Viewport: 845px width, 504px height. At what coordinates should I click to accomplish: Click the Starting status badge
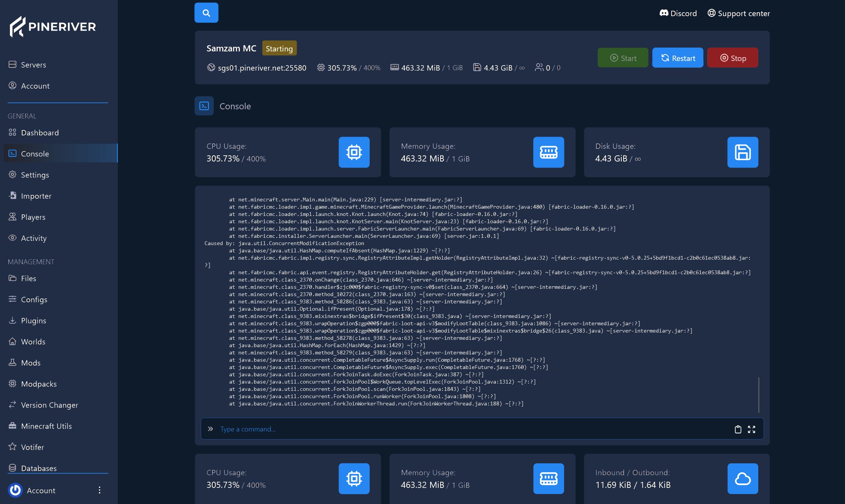pos(279,48)
